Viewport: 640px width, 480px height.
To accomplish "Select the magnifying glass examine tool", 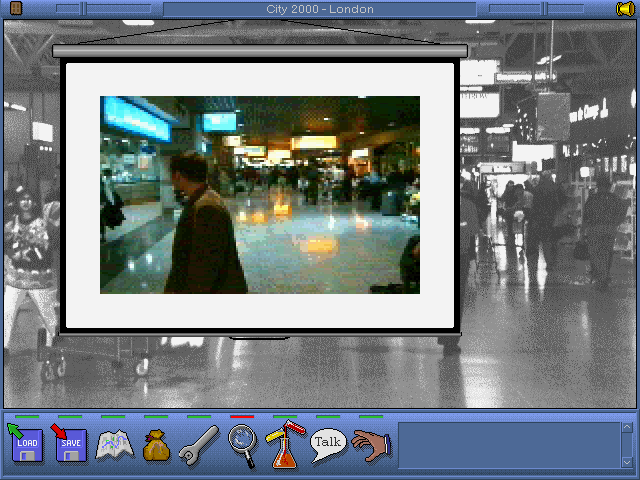I will (243, 445).
